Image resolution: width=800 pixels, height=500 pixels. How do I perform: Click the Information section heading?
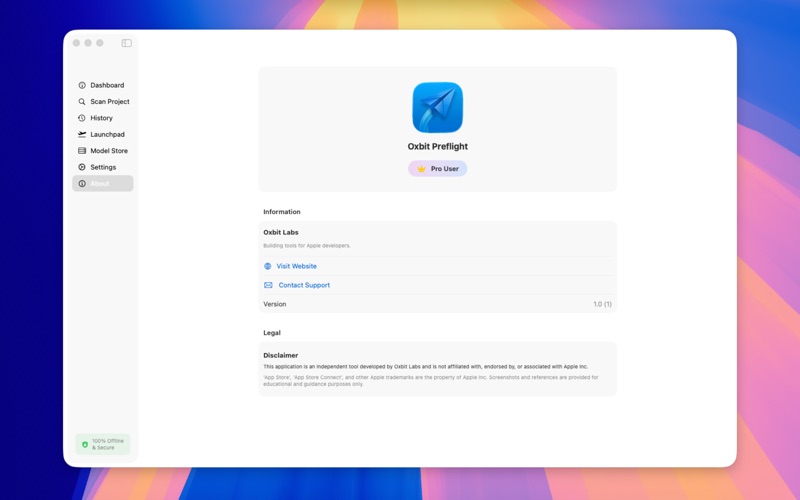[282, 212]
